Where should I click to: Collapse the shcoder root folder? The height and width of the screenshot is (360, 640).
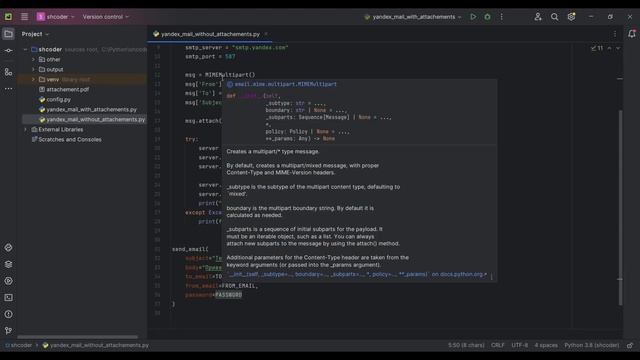click(x=25, y=49)
